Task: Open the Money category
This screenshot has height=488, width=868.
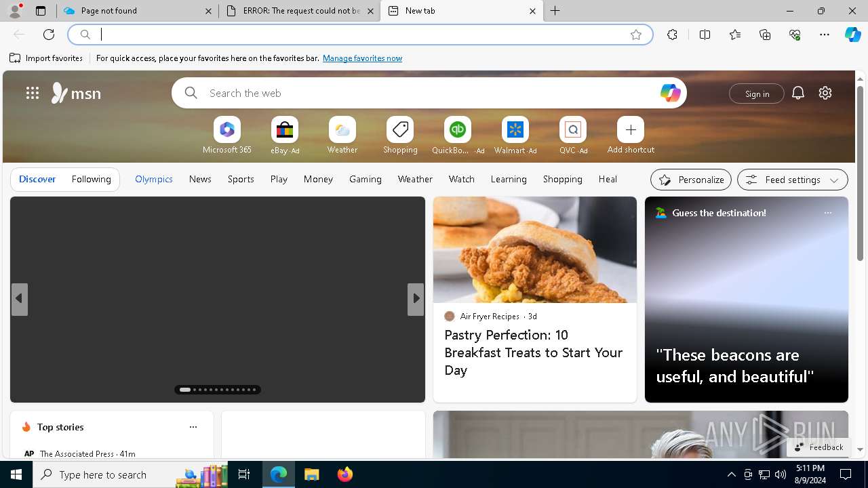Action: coord(318,179)
